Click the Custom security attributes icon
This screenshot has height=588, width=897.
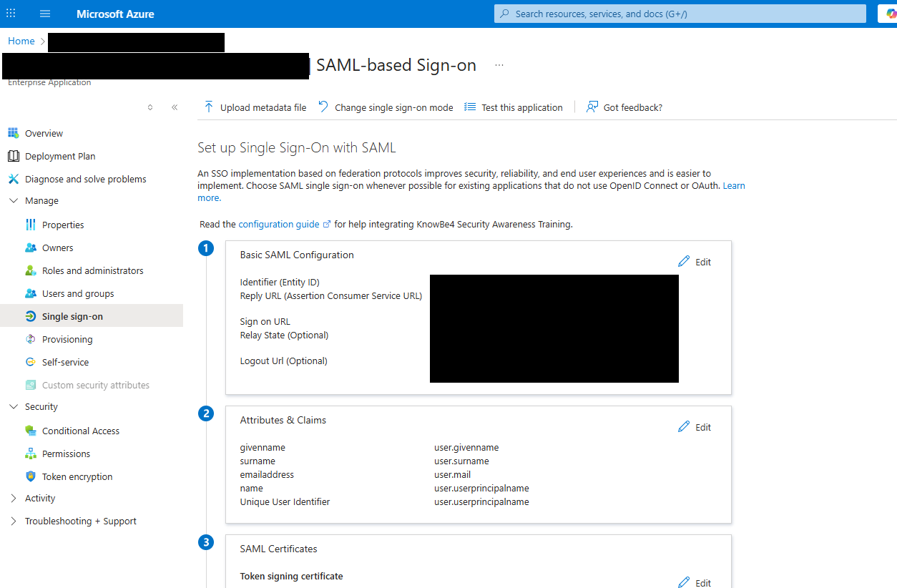[x=30, y=385]
